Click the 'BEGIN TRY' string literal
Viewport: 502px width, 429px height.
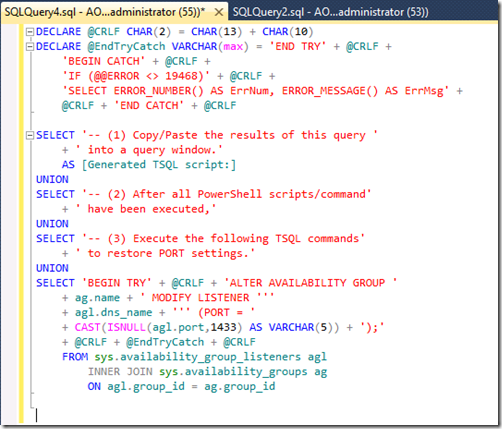coord(117,283)
